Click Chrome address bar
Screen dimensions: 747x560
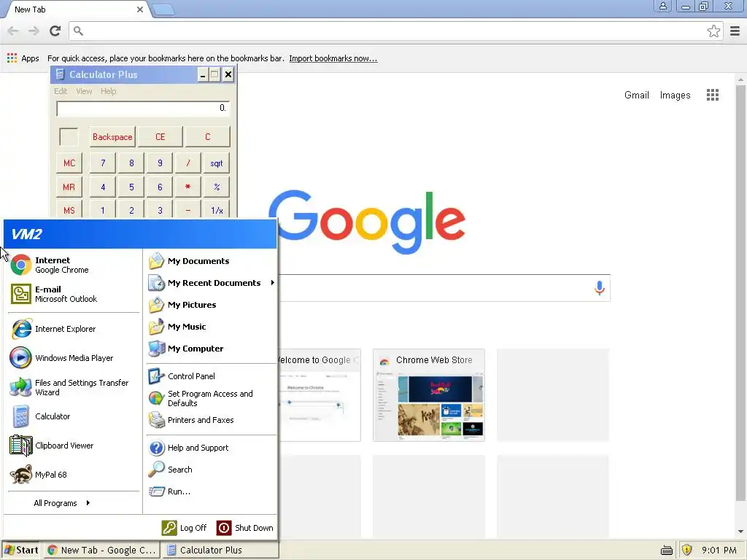395,31
